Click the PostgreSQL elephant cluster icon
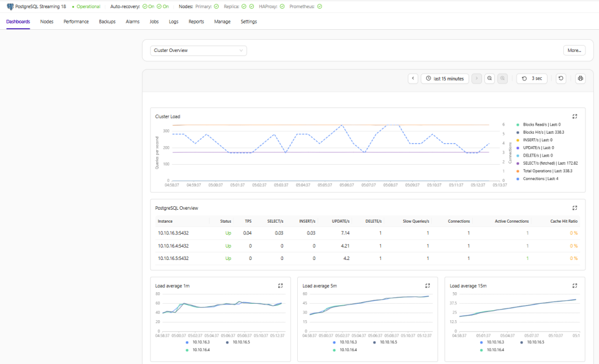 pyautogui.click(x=11, y=6)
